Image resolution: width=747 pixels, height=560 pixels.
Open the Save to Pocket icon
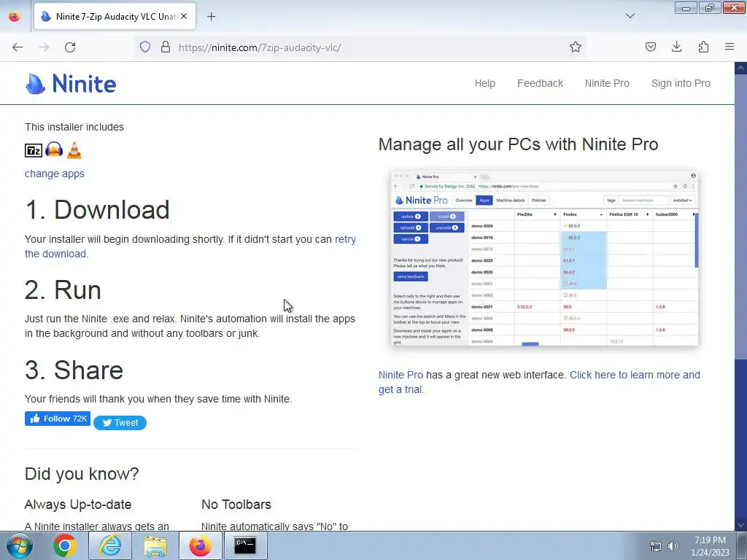tap(651, 47)
